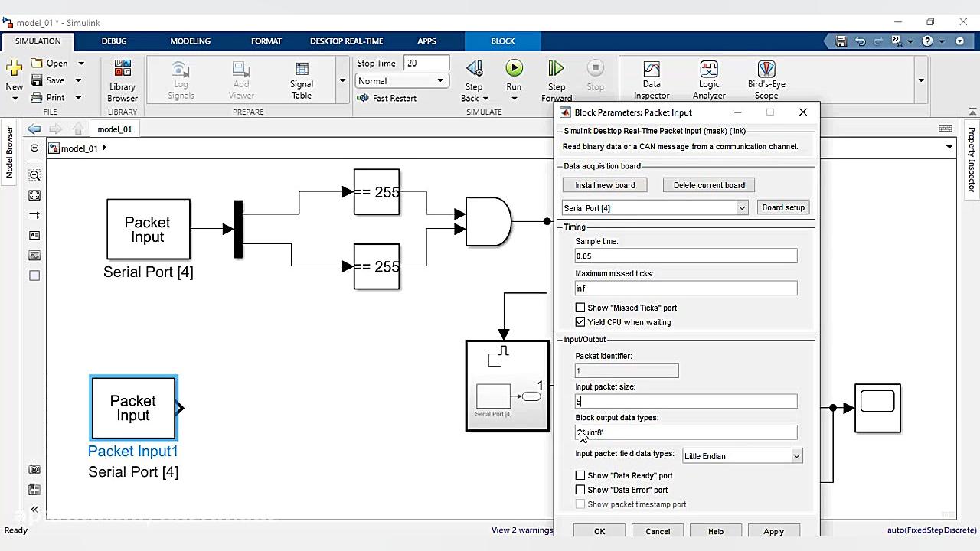Screen dimensions: 980x551
Task: Switch to the APPS tab
Action: tap(426, 41)
